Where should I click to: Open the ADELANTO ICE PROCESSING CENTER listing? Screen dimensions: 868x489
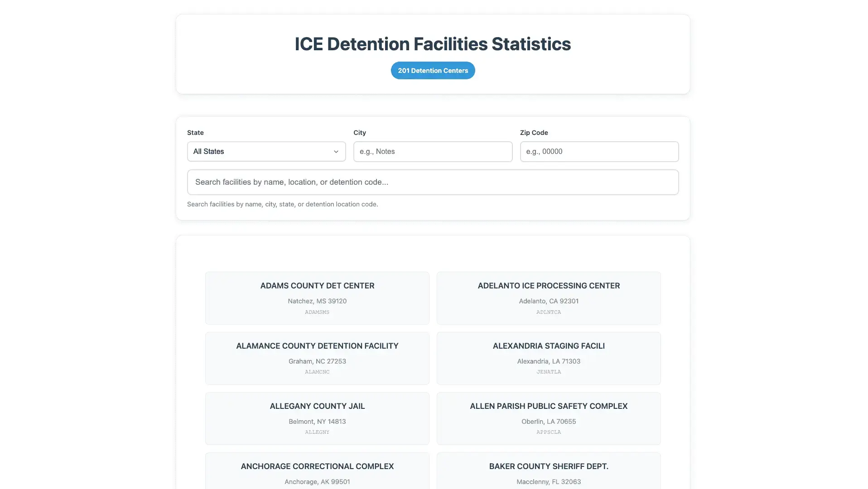click(x=548, y=297)
